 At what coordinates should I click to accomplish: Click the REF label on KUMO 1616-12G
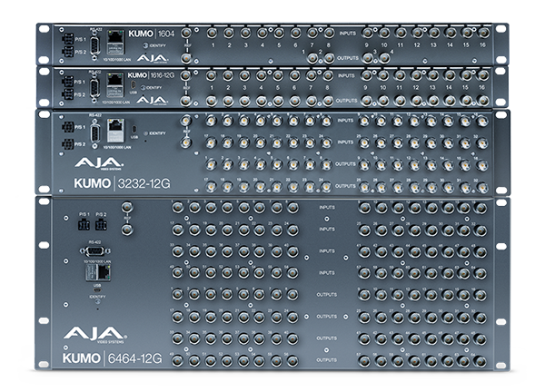tap(186, 88)
